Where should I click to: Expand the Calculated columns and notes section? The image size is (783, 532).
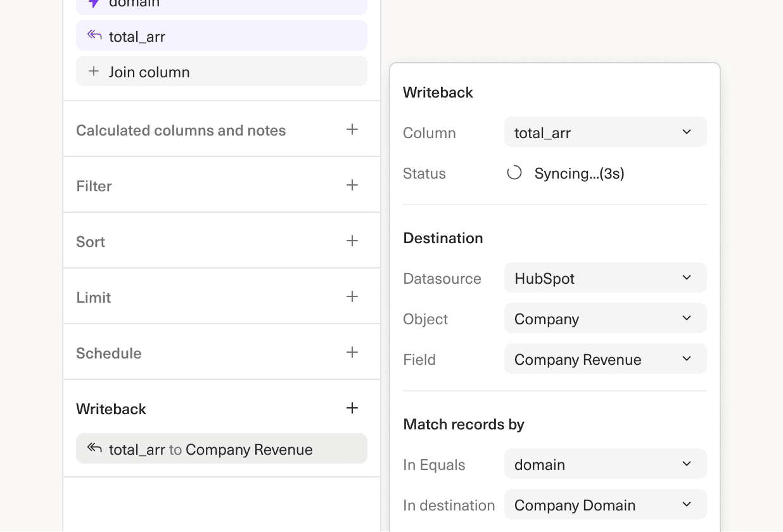[x=352, y=129]
